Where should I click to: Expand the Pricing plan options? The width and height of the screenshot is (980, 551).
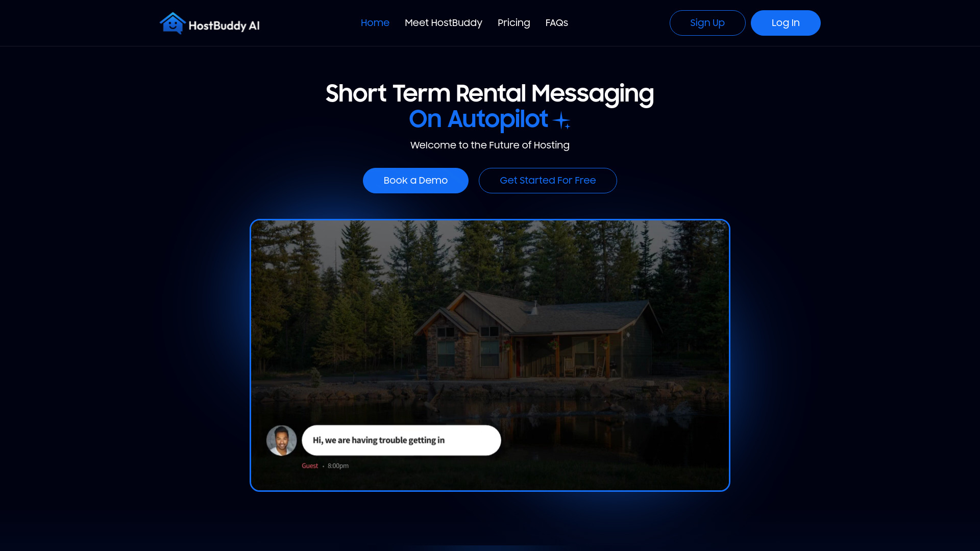pos(513,22)
